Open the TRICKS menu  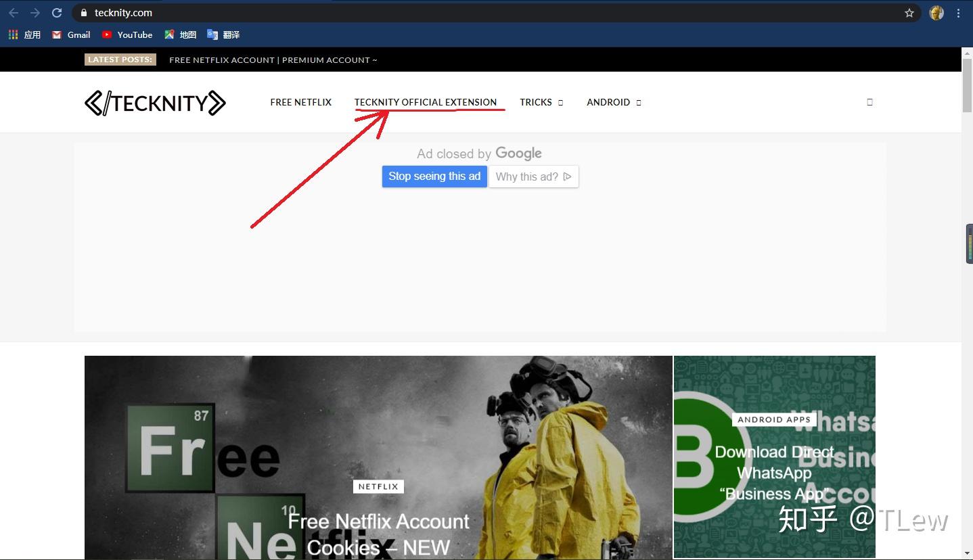pyautogui.click(x=536, y=102)
